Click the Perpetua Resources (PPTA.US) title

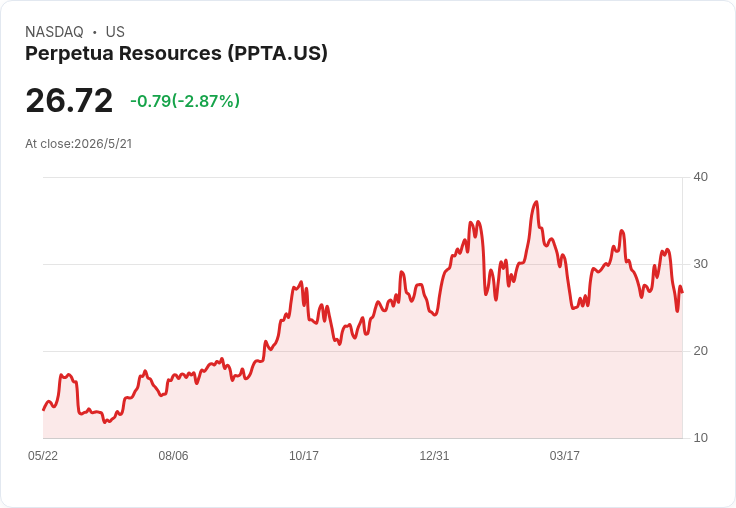[176, 54]
